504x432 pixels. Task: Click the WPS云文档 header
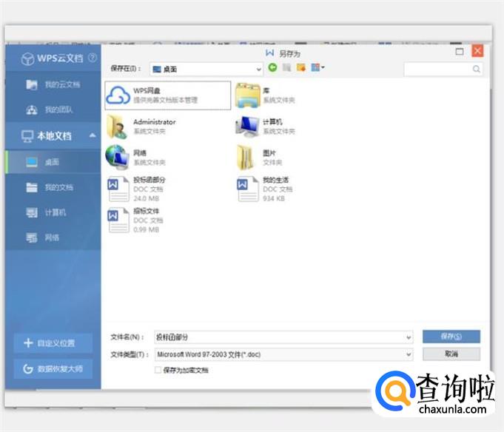(x=53, y=58)
